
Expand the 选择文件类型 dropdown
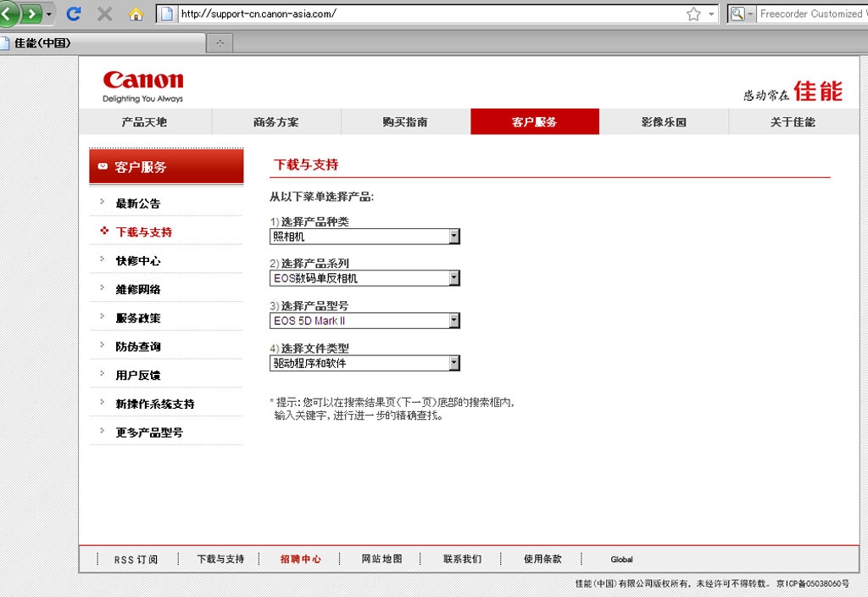tap(454, 363)
